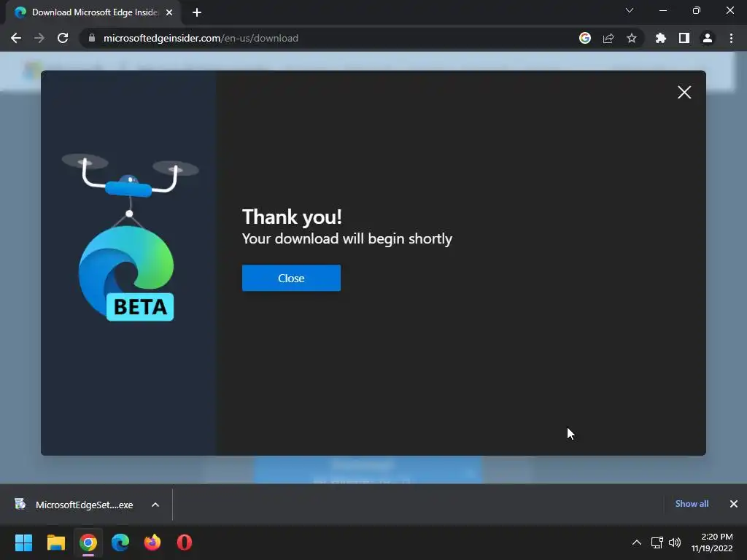View site information via the lock icon
This screenshot has width=747, height=560.
coord(92,38)
